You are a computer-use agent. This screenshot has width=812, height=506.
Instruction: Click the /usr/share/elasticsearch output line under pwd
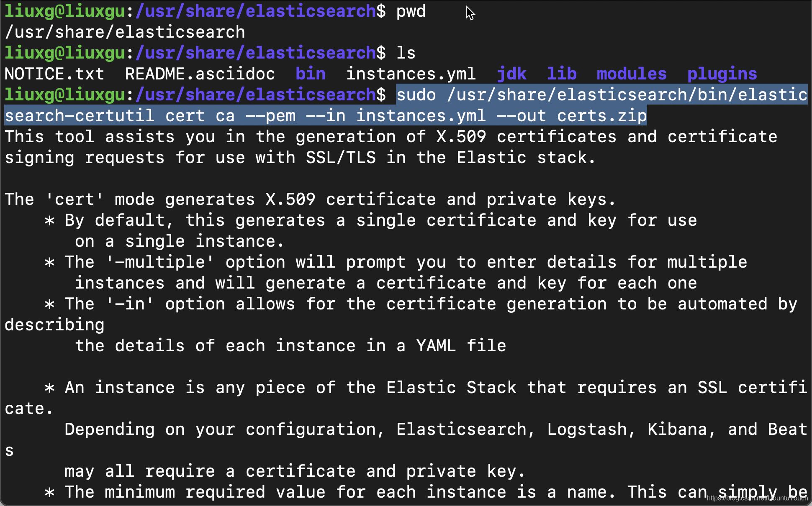coord(124,32)
